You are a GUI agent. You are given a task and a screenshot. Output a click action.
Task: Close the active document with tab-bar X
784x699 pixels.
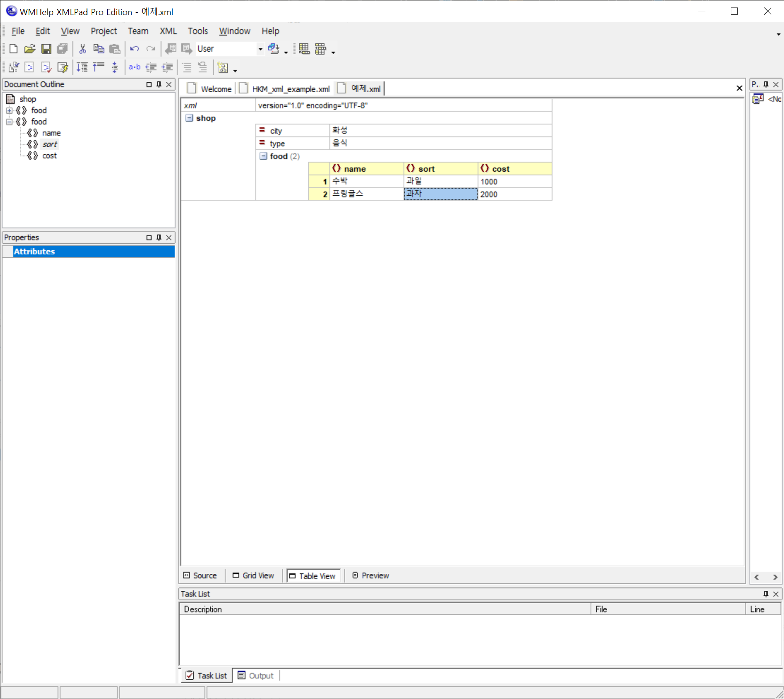pyautogui.click(x=739, y=88)
